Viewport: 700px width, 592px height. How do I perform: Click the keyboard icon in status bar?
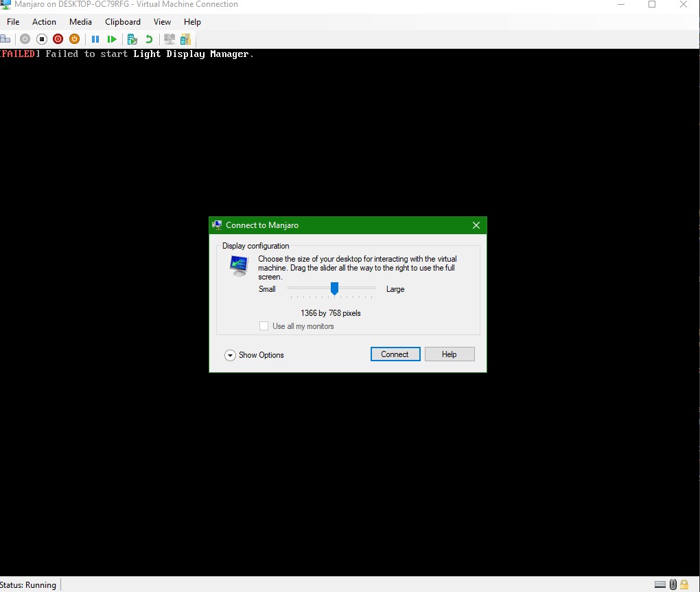coord(660,584)
